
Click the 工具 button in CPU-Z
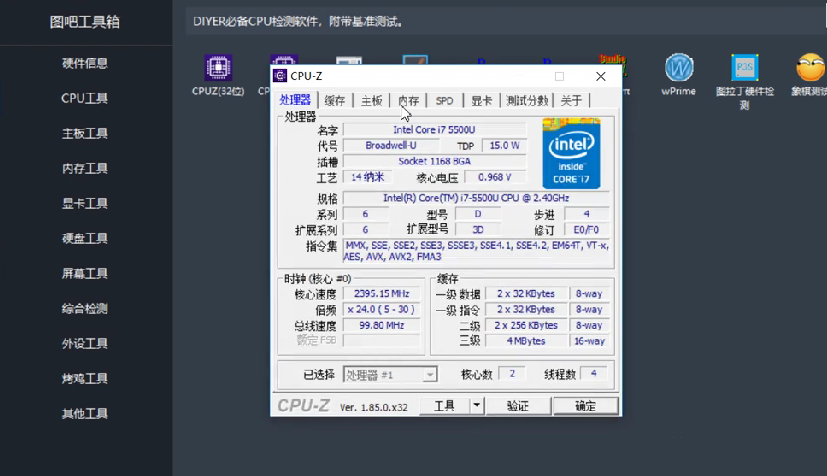(x=444, y=405)
